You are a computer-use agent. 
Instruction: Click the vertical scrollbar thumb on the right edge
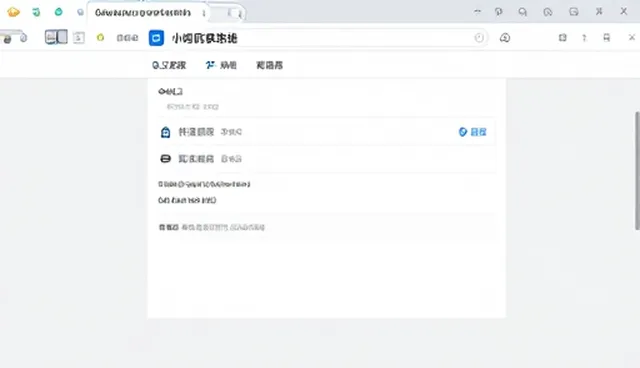(637, 171)
